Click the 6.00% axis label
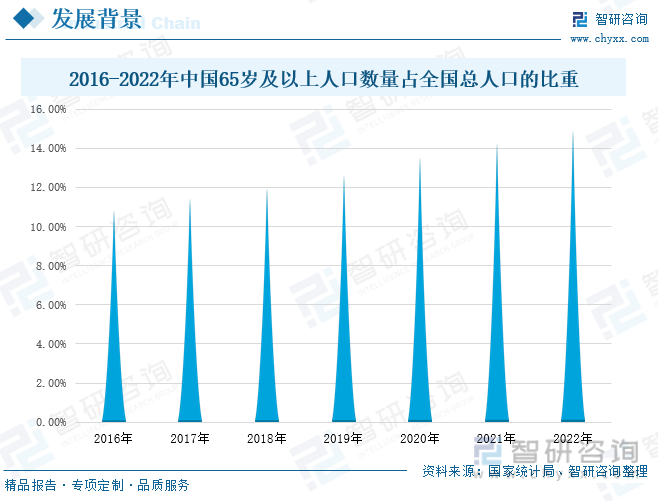The height and width of the screenshot is (501, 658). tap(51, 305)
